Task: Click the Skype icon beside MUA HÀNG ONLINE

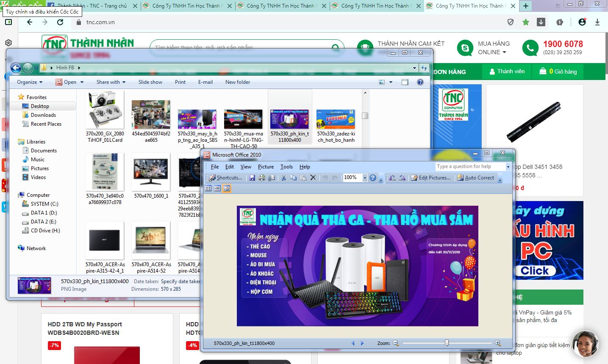Action: point(465,48)
